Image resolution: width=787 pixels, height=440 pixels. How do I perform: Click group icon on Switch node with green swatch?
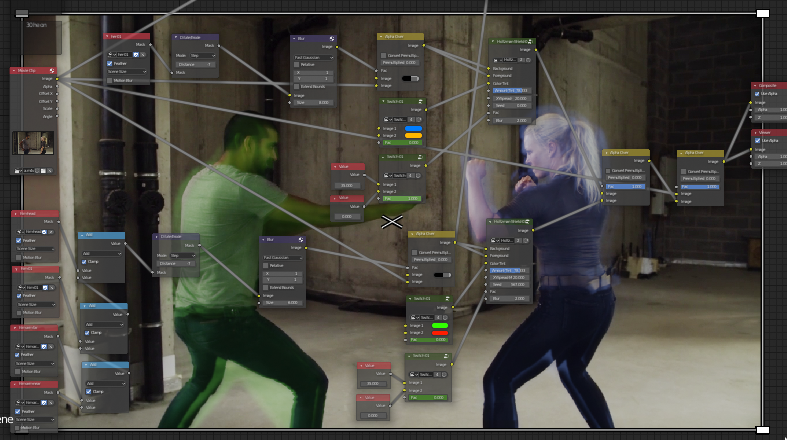[x=447, y=299]
